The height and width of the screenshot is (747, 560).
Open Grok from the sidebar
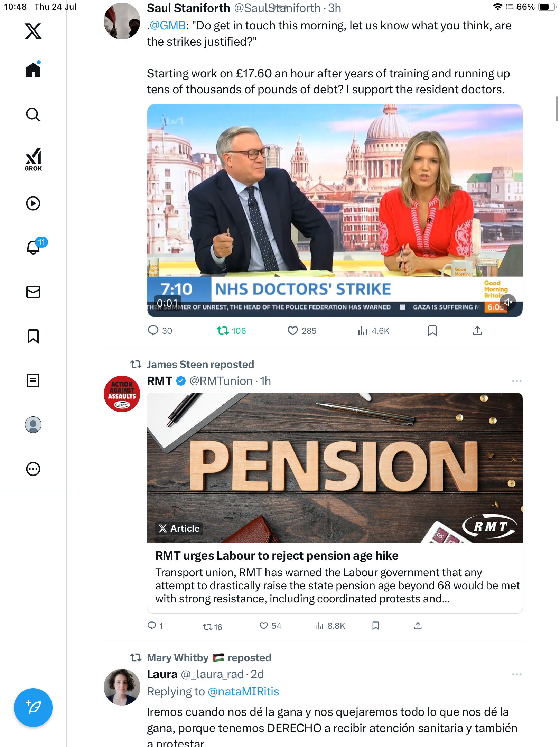pyautogui.click(x=33, y=159)
